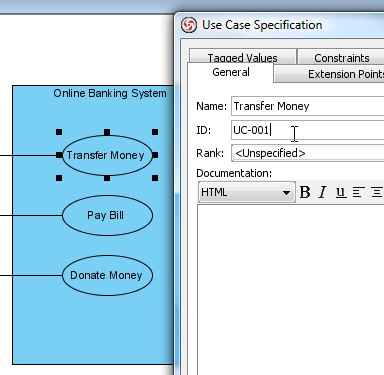Select the Pay Bill use case
The width and height of the screenshot is (384, 375).
[107, 215]
